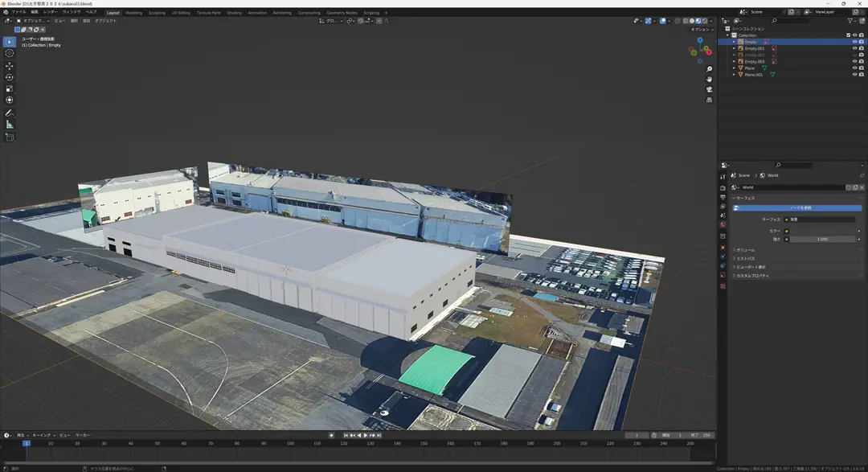The width and height of the screenshot is (868, 472).
Task: Switch to the Modeling workspace tab
Action: (134, 13)
